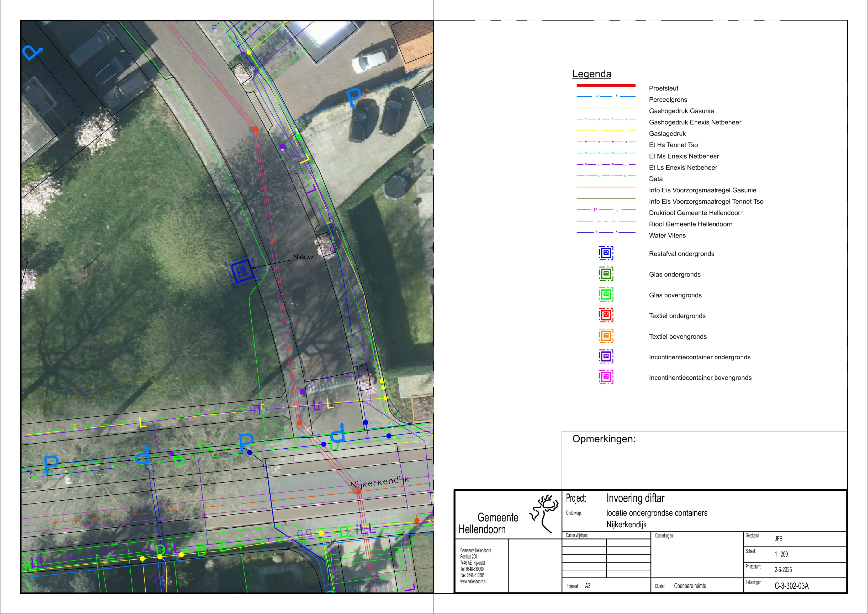Click the Restafval ondergronds legend icon
The image size is (868, 614).
point(606,253)
